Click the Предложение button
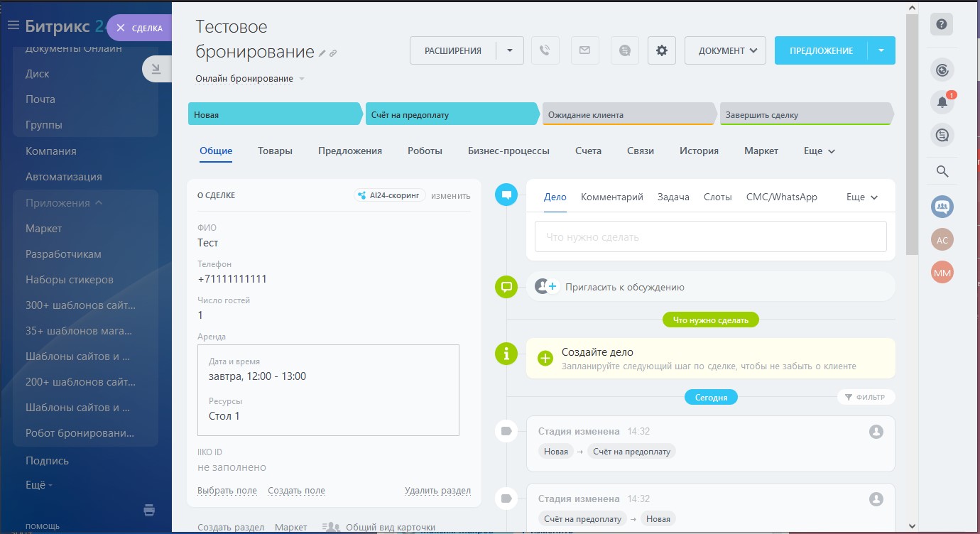Image resolution: width=980 pixels, height=534 pixels. point(821,50)
